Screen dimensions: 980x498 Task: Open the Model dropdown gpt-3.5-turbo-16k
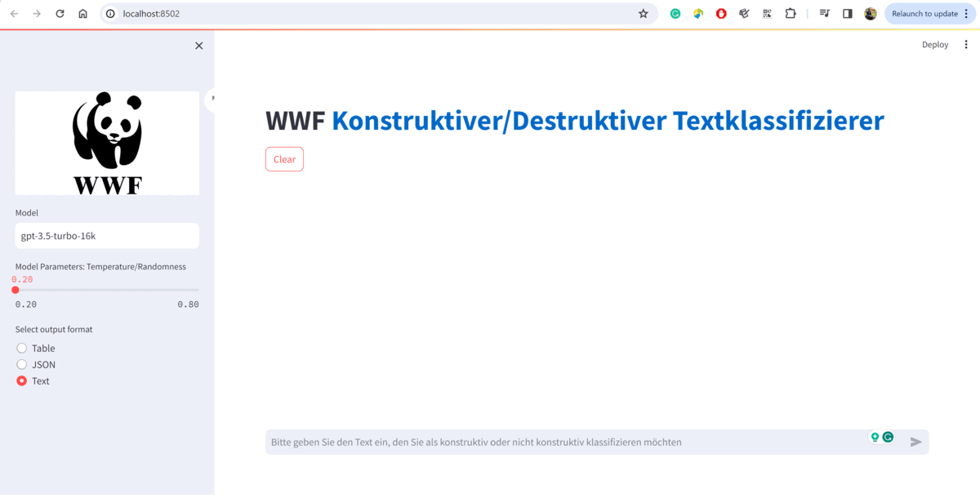tap(107, 236)
